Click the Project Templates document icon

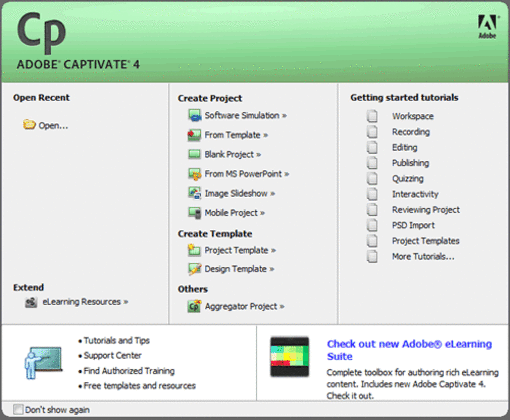click(x=372, y=240)
